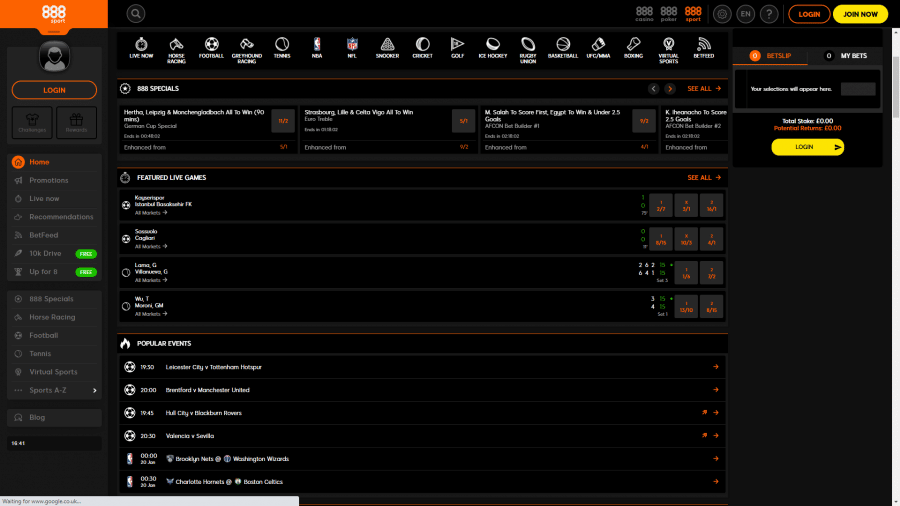The width and height of the screenshot is (900, 506).
Task: Open the settings gear icon
Action: tap(722, 14)
